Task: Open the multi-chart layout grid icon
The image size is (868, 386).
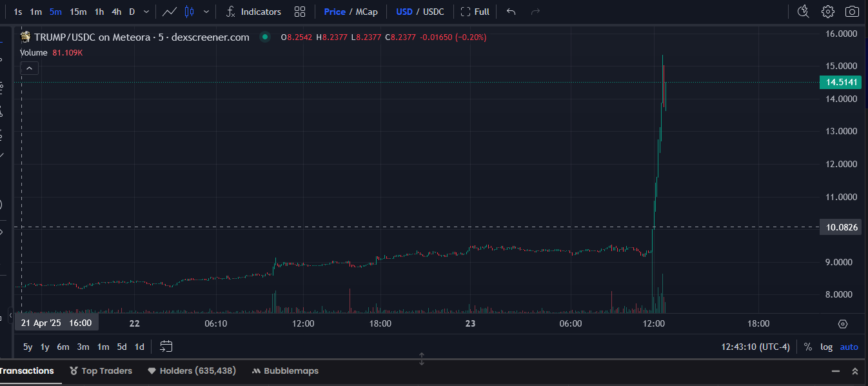Action: coord(300,12)
